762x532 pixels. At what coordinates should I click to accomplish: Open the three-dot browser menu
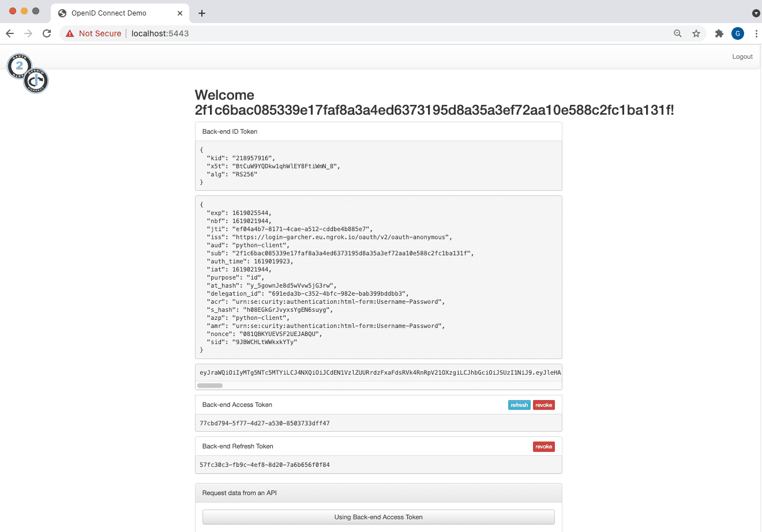point(756,33)
